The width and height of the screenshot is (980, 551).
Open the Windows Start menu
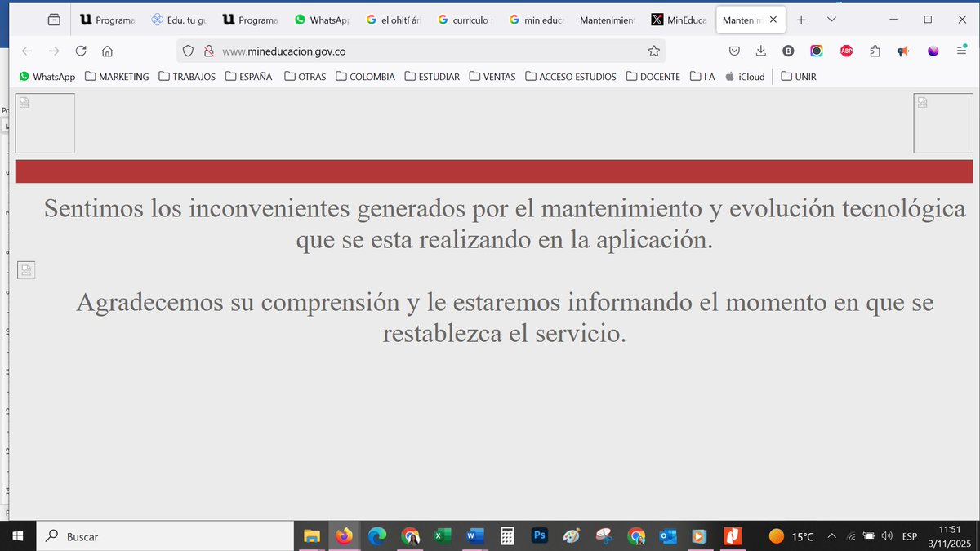click(19, 536)
